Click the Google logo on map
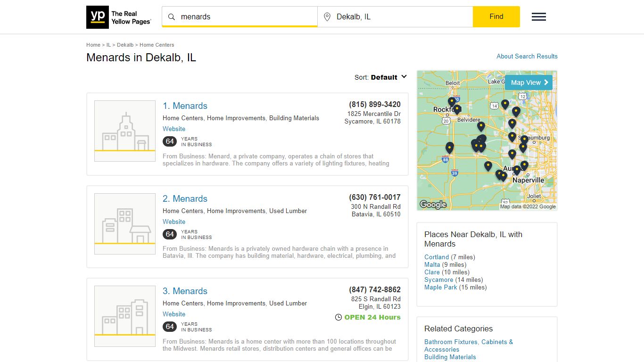 (433, 205)
